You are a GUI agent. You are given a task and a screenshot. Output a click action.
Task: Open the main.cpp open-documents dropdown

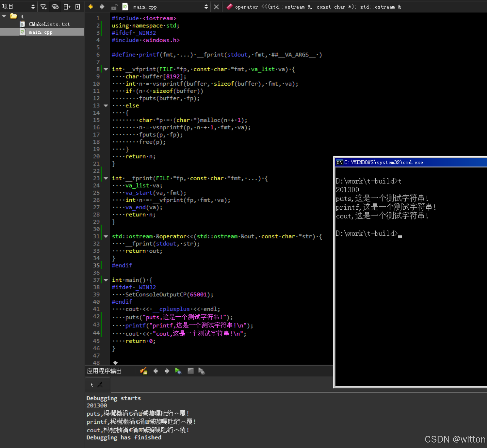coord(206,7)
